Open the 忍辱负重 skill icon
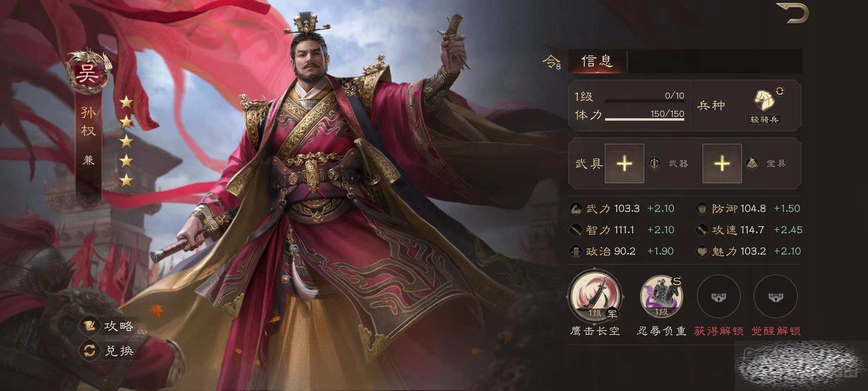Screen dimensions: 868x391 pos(661,296)
